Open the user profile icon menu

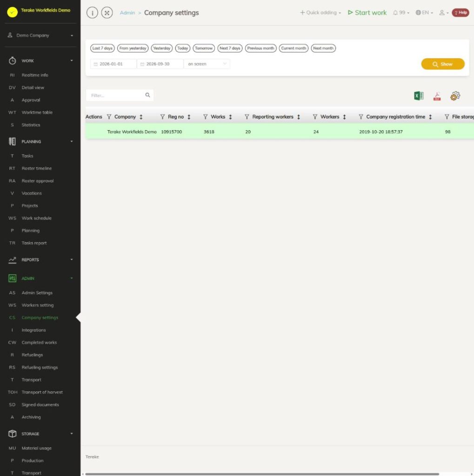point(444,13)
